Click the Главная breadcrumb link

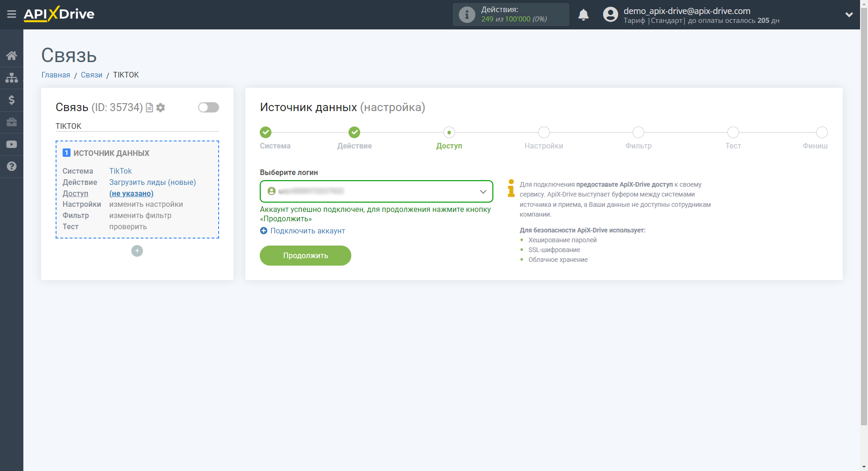point(56,75)
